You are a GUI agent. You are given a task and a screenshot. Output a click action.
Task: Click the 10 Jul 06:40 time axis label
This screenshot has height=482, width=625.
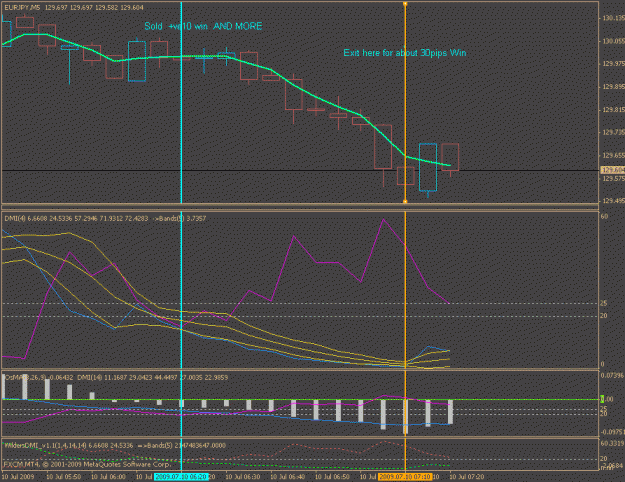click(x=288, y=477)
